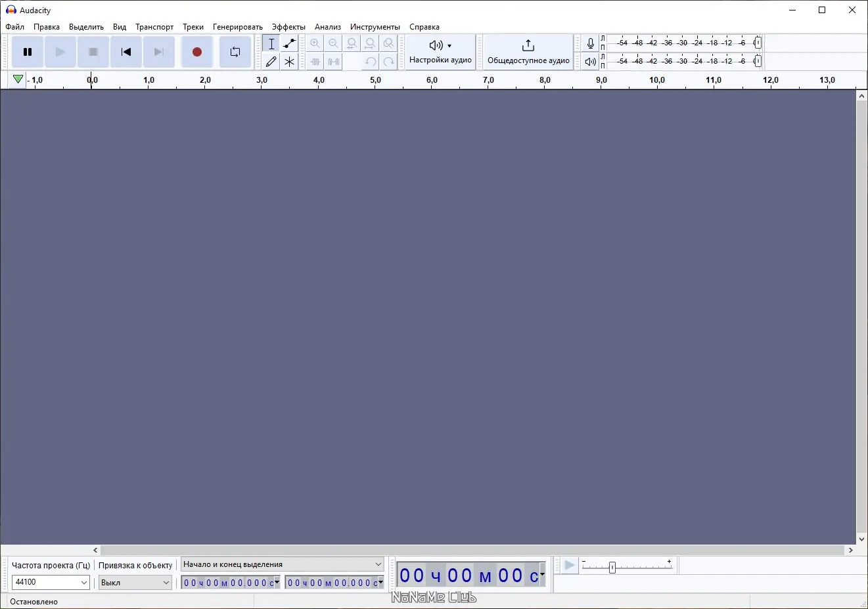Open selection start time format arrow
Image resolution: width=868 pixels, height=609 pixels.
277,582
